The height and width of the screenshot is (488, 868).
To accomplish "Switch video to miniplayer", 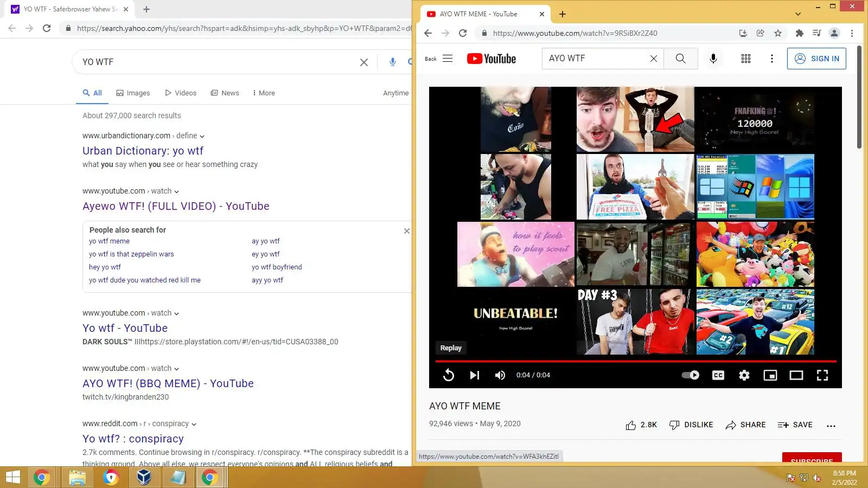I will tap(770, 375).
